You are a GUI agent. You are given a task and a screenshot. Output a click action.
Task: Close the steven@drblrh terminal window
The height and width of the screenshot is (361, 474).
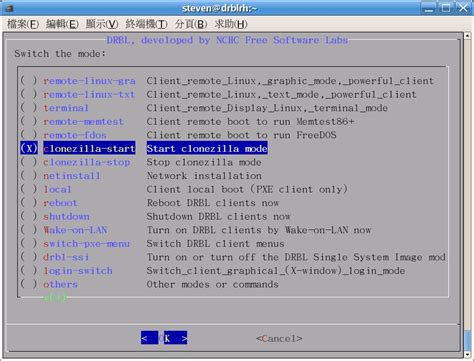click(463, 8)
